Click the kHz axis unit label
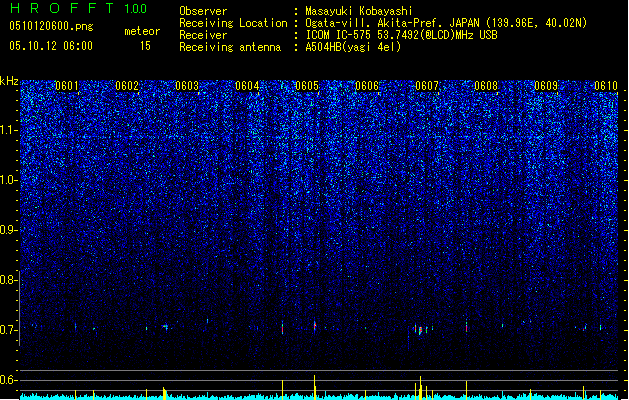Screen dimensions: 629x400 point(9,81)
